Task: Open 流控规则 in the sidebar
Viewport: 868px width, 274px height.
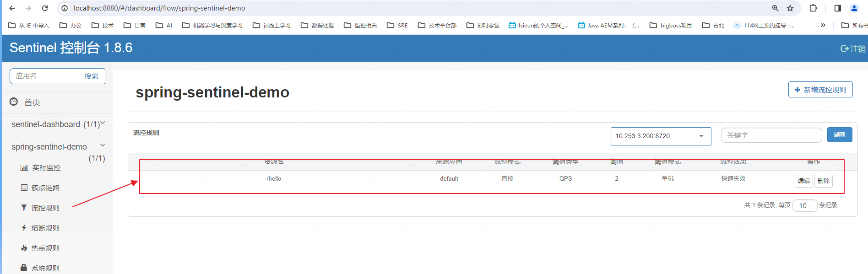Action: coord(40,208)
